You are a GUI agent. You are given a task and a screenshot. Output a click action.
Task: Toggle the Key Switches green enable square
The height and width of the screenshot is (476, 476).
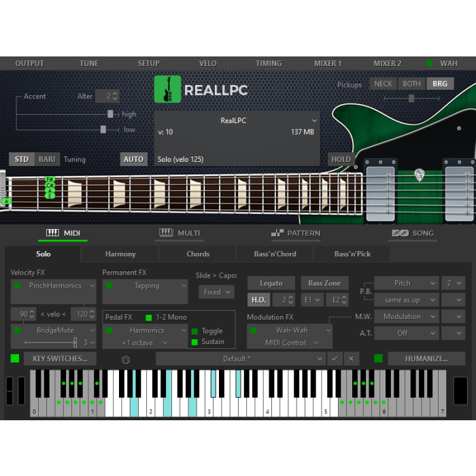pyautogui.click(x=14, y=358)
